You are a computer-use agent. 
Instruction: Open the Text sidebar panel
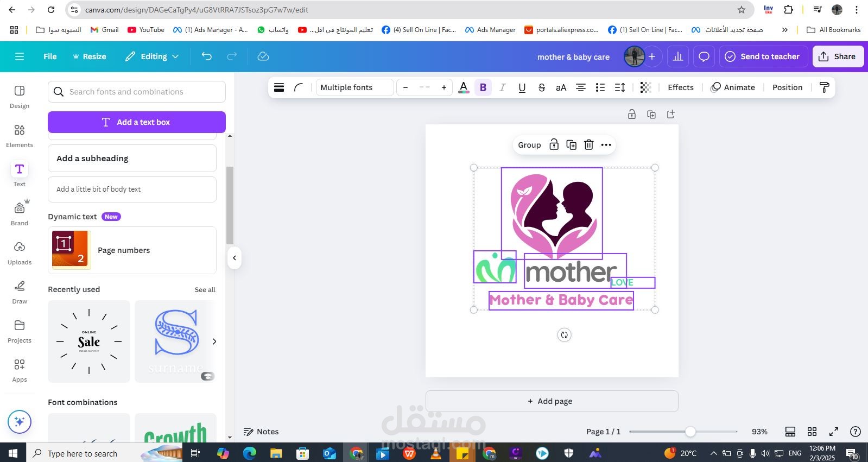pyautogui.click(x=20, y=175)
